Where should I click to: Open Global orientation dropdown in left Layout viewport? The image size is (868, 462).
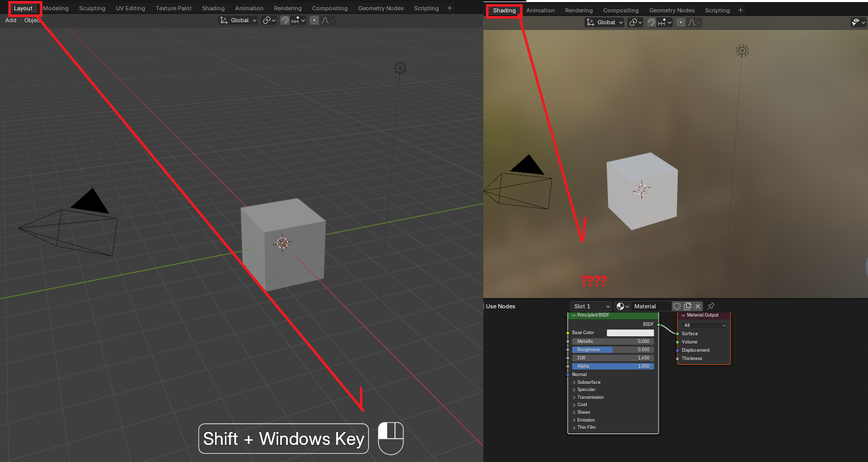[238, 20]
